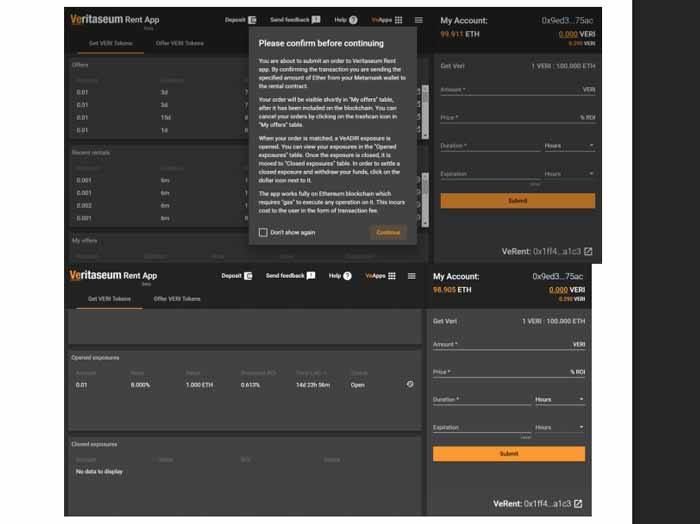Open VeRent external link icon in top screenshot
The width and height of the screenshot is (700, 524).
click(588, 251)
